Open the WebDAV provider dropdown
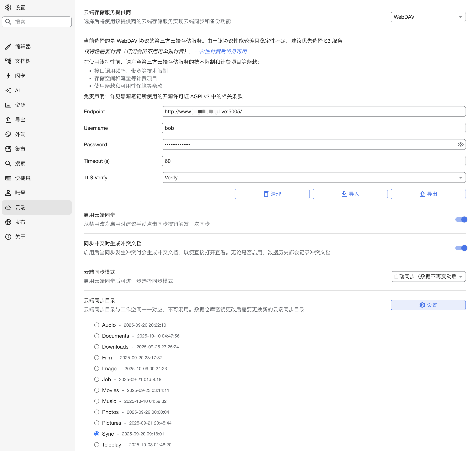The height and width of the screenshot is (451, 476). tap(428, 17)
